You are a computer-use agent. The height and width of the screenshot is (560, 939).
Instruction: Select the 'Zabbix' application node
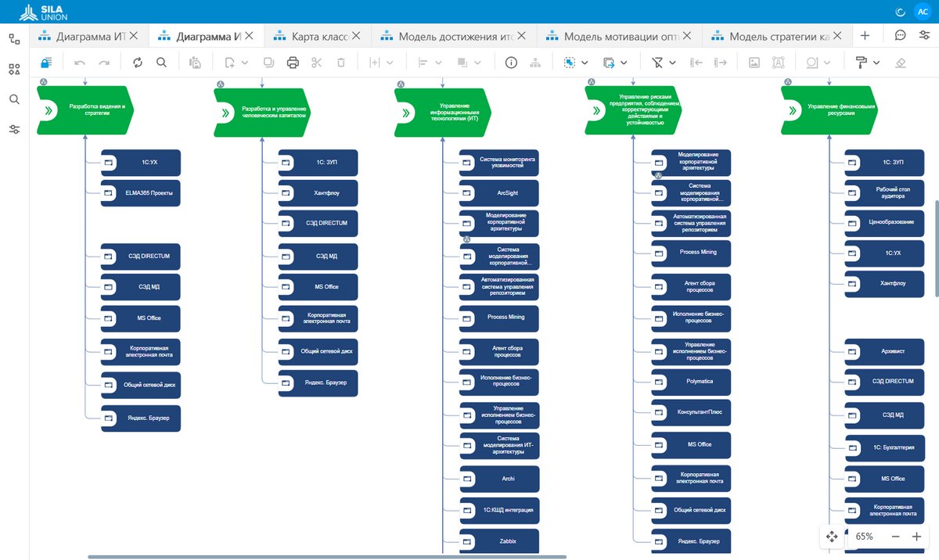tap(499, 541)
